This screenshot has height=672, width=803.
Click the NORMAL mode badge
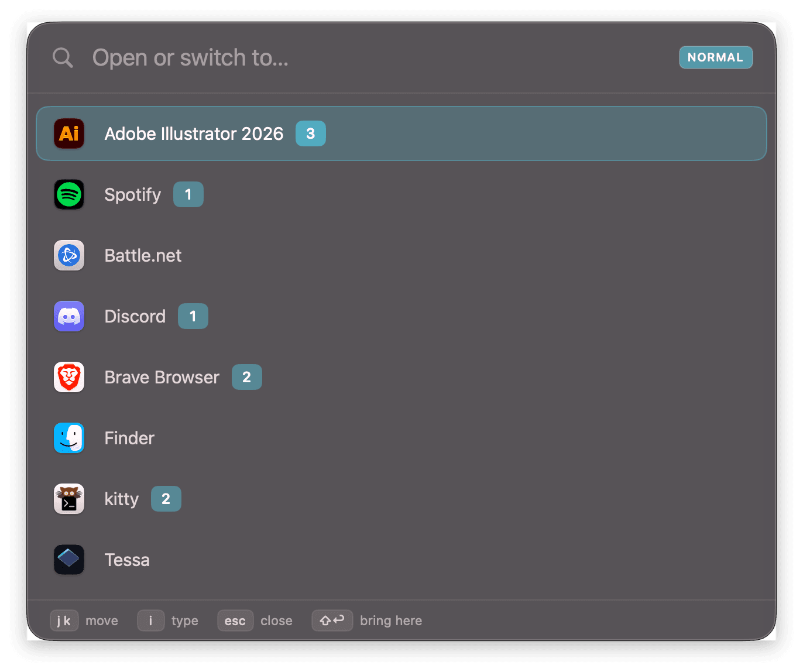coord(716,57)
